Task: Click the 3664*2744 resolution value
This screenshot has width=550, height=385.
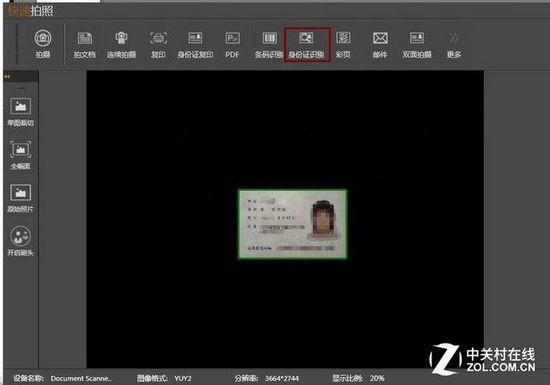Action: [282, 378]
